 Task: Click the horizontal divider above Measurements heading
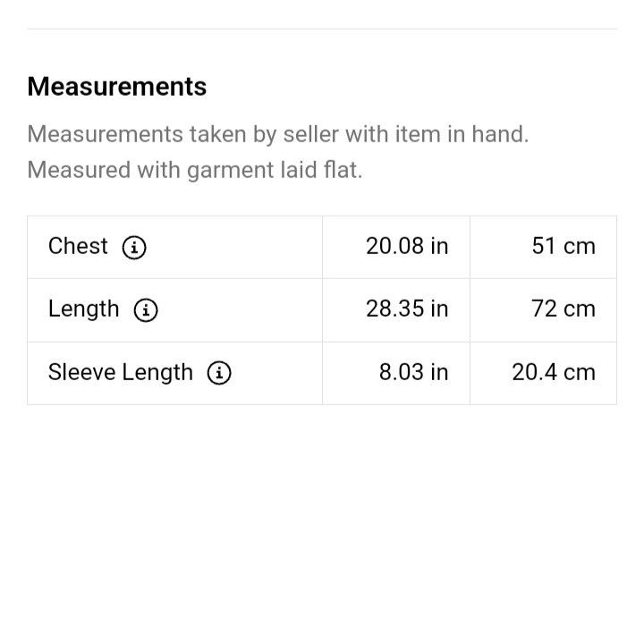[322, 29]
